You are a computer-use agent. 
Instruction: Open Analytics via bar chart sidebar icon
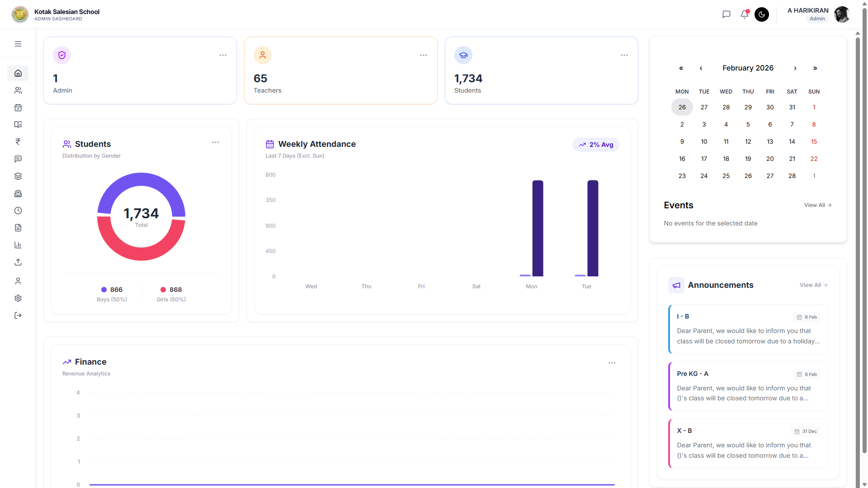tap(18, 245)
